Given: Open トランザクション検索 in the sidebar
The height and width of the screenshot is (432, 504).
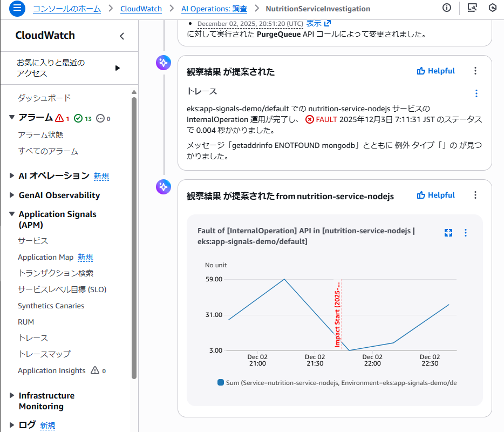Looking at the screenshot, I should [x=56, y=273].
